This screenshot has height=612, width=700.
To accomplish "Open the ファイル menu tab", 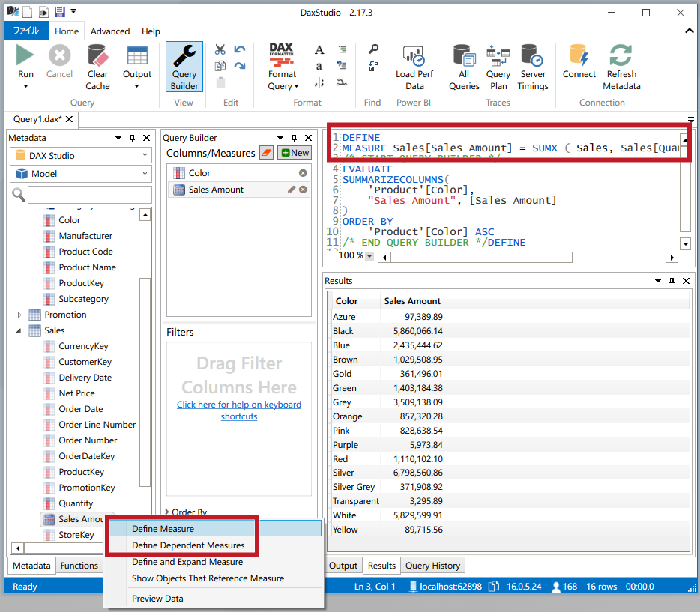I will [x=26, y=31].
